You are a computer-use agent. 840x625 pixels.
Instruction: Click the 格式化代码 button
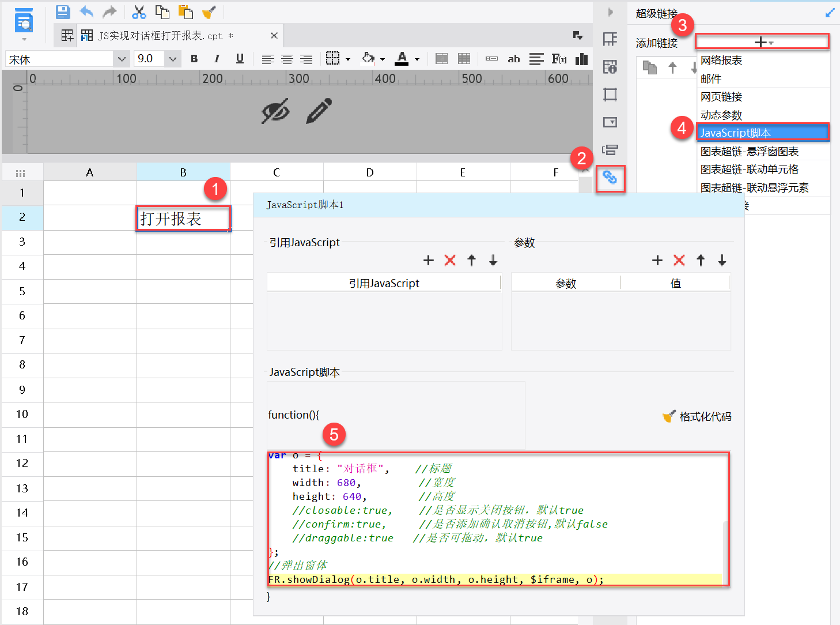[697, 417]
